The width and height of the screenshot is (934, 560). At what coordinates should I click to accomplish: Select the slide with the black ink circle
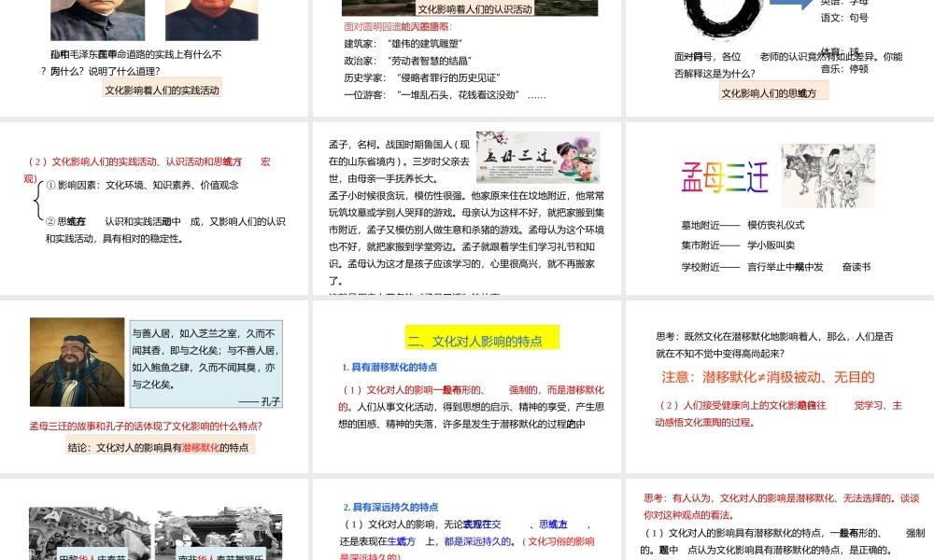click(x=780, y=58)
